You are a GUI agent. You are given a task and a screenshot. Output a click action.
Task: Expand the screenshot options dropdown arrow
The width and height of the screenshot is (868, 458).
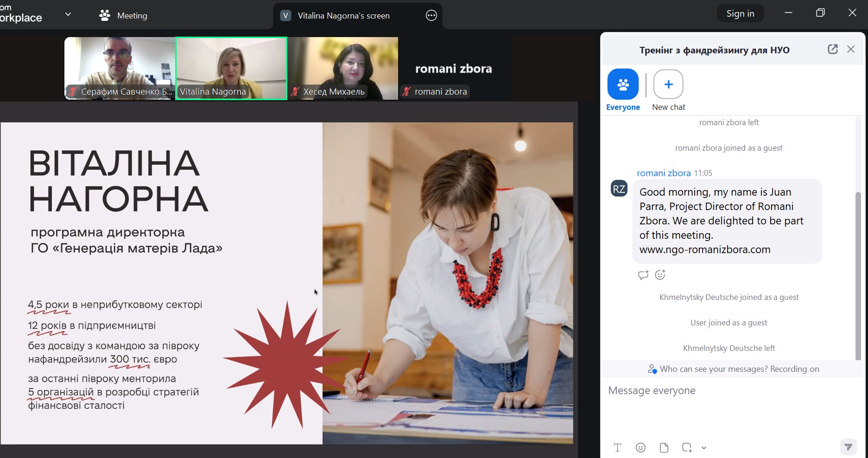coord(704,448)
